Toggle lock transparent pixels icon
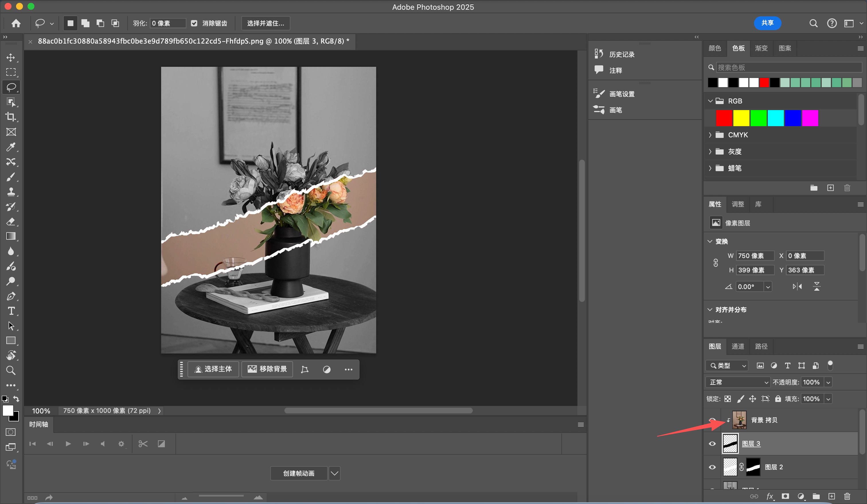867x504 pixels. [x=727, y=399]
